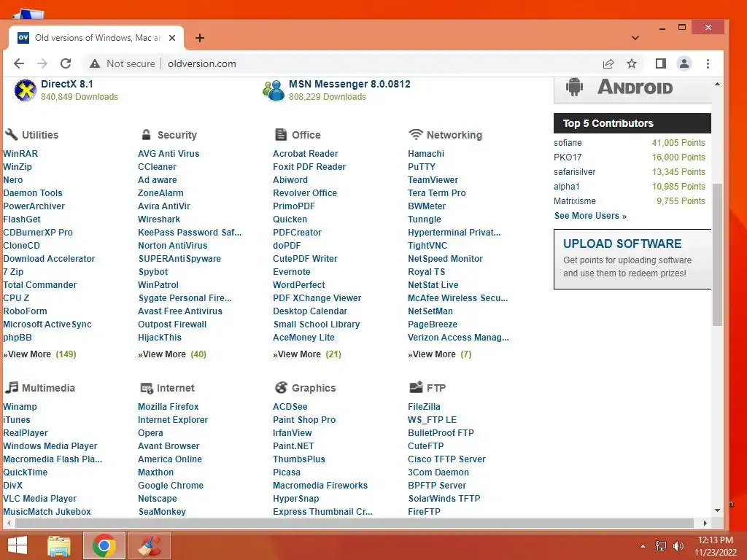Open MSN Messenger 8.0.0812 link
Viewport: 747px width, 560px height.
pos(349,84)
